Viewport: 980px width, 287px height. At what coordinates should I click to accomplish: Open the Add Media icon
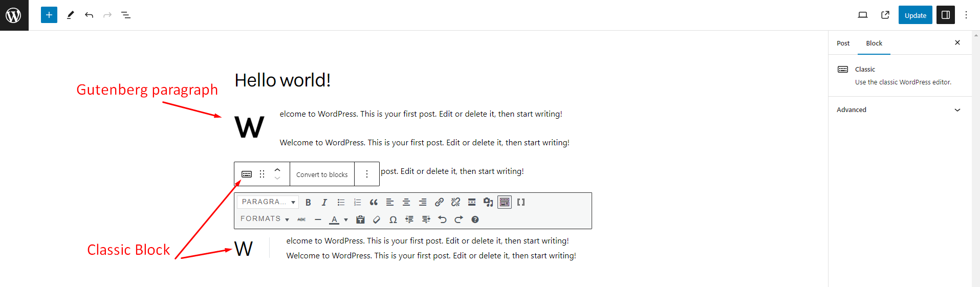488,202
